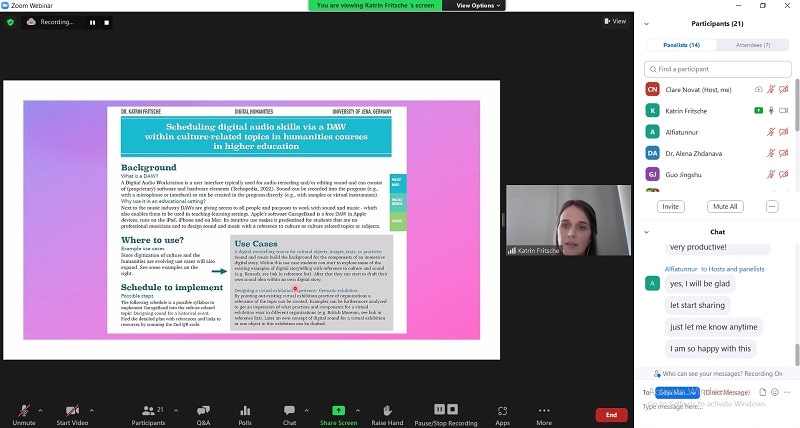Click the red End button

coord(611,414)
